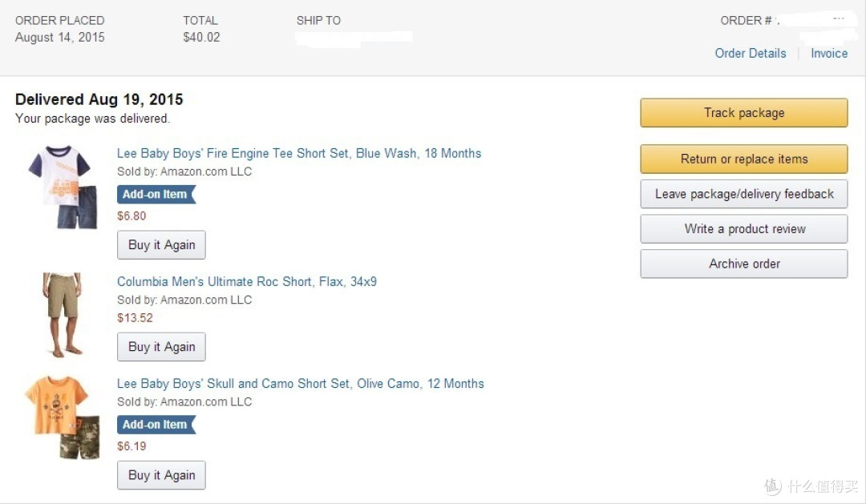Viewport: 866px width, 504px height.
Task: Click the Delivered Aug 19, 2015 heading
Action: coord(99,99)
